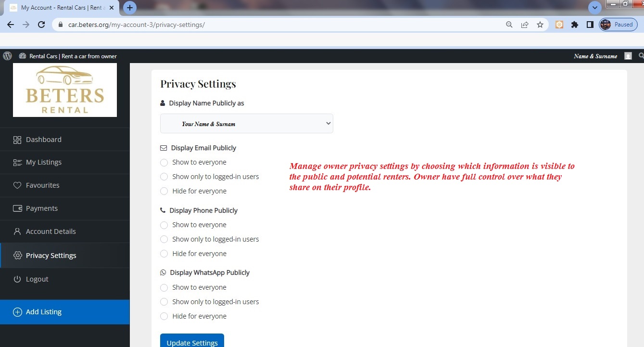This screenshot has width=644, height=347.
Task: Open Rental Cars site link in admin bar
Action: (68, 56)
